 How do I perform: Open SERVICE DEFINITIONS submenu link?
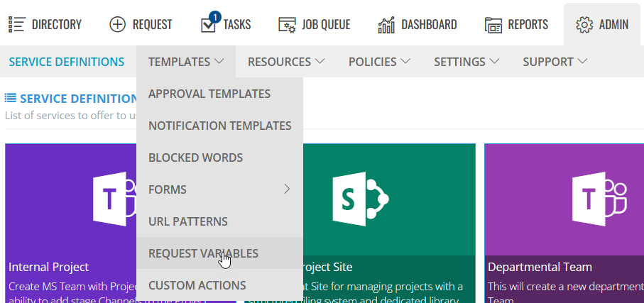[x=67, y=62]
